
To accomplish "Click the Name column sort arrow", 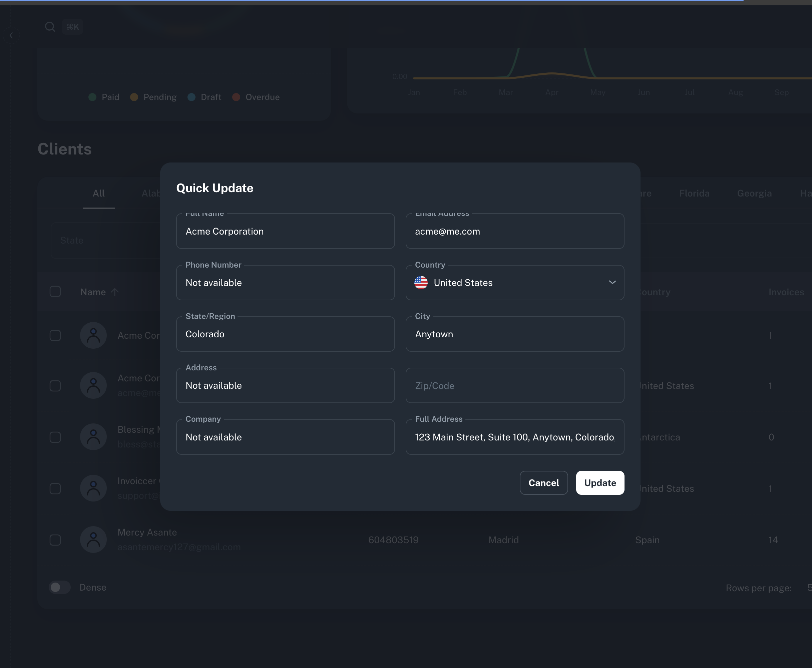I will pyautogui.click(x=115, y=292).
